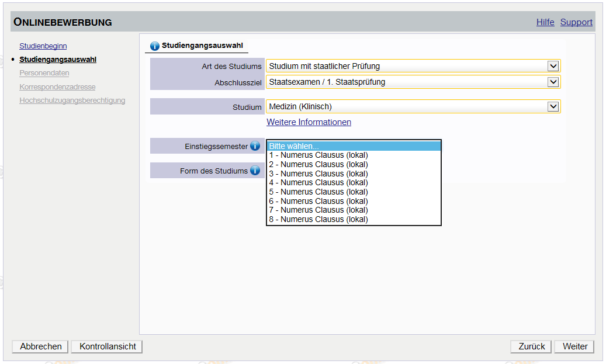Click info icon beside Form des Studiums
Viewport: 606px width, 364px height.
click(x=255, y=171)
